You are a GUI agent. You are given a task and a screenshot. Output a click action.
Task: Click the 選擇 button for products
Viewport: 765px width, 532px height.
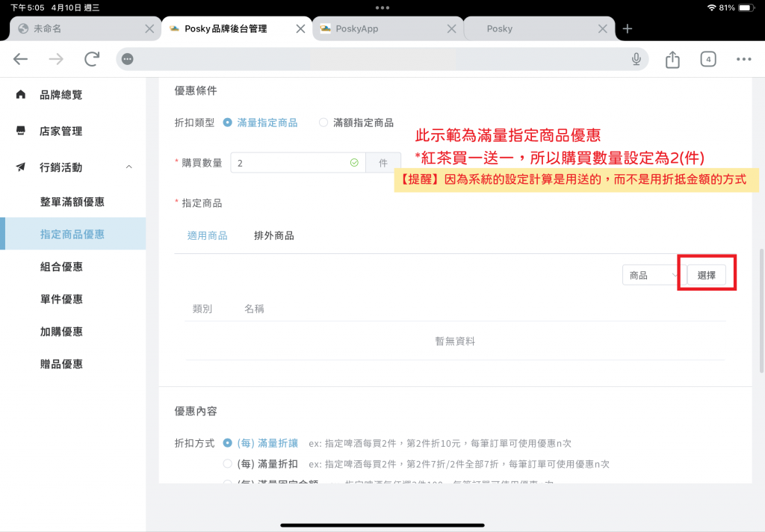[x=707, y=275]
